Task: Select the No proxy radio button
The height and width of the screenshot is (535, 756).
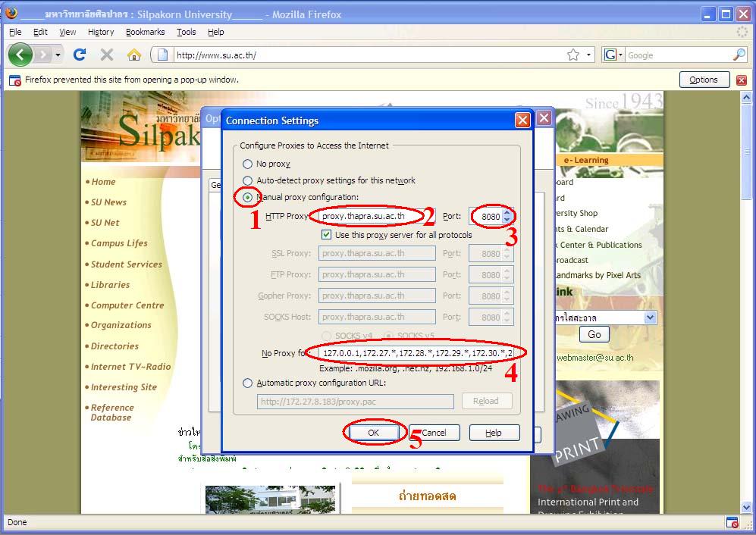Action: coord(247,164)
